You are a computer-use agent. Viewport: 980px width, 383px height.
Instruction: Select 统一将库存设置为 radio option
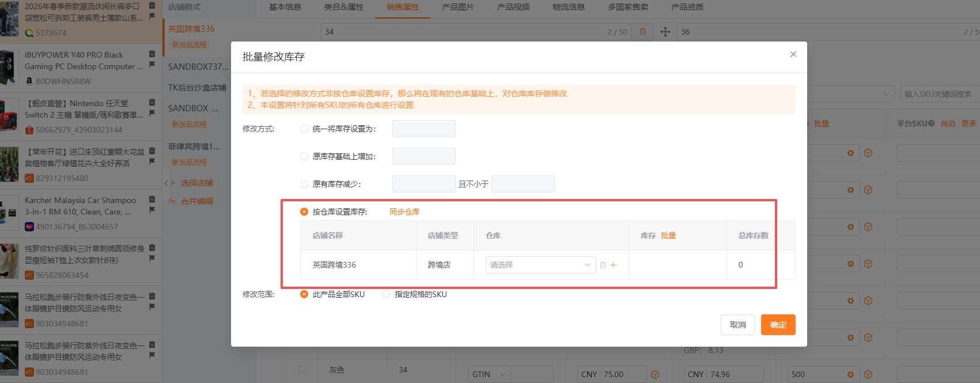(x=304, y=129)
